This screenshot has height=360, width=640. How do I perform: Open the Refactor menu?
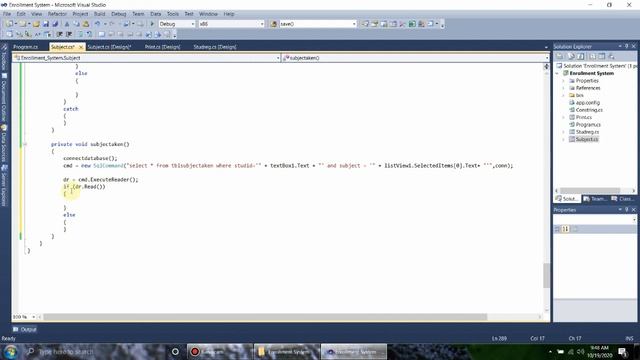tap(57, 14)
